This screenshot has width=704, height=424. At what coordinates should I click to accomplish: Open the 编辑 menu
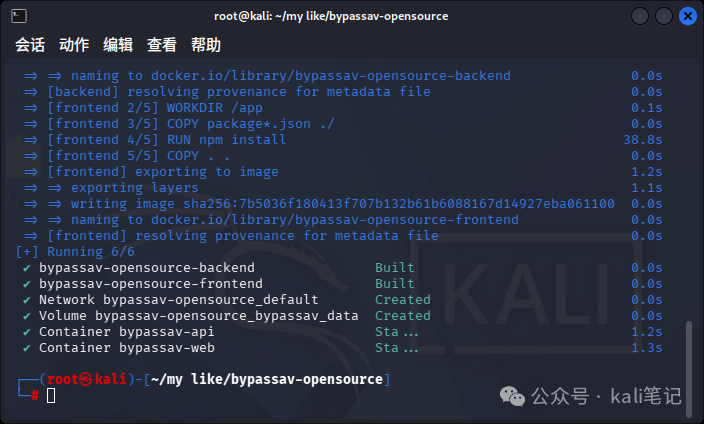point(118,45)
